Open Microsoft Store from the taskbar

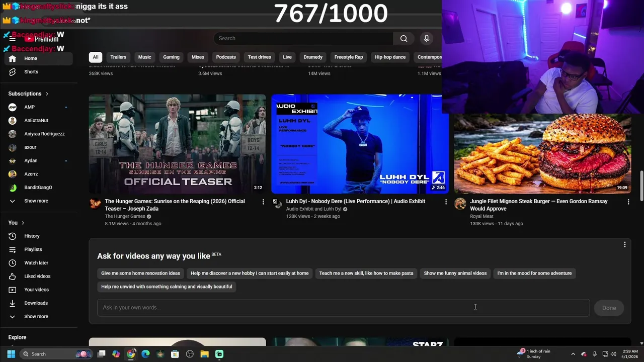tap(175, 354)
